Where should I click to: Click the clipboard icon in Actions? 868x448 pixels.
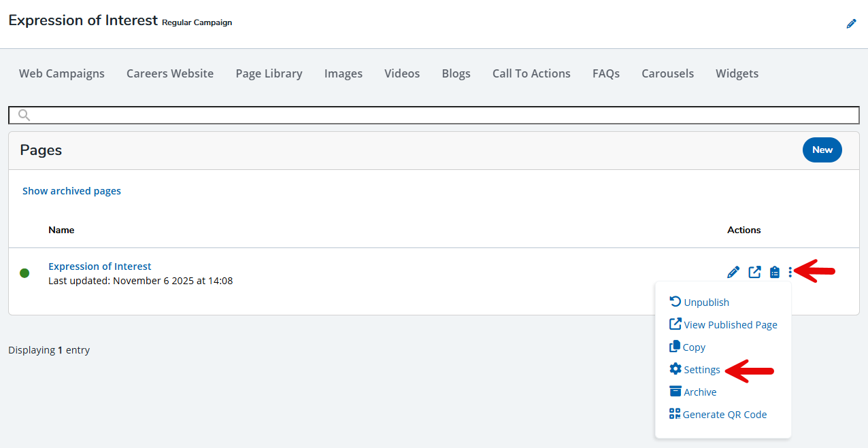pyautogui.click(x=774, y=273)
